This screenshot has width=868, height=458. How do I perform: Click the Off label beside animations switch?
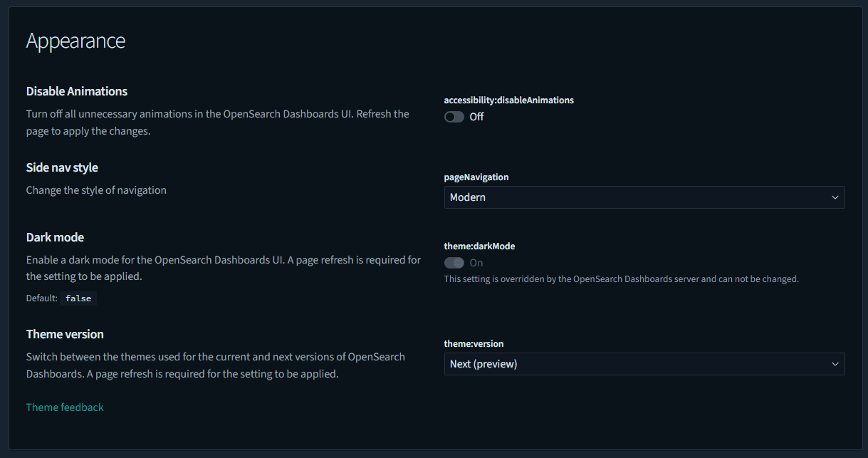476,117
